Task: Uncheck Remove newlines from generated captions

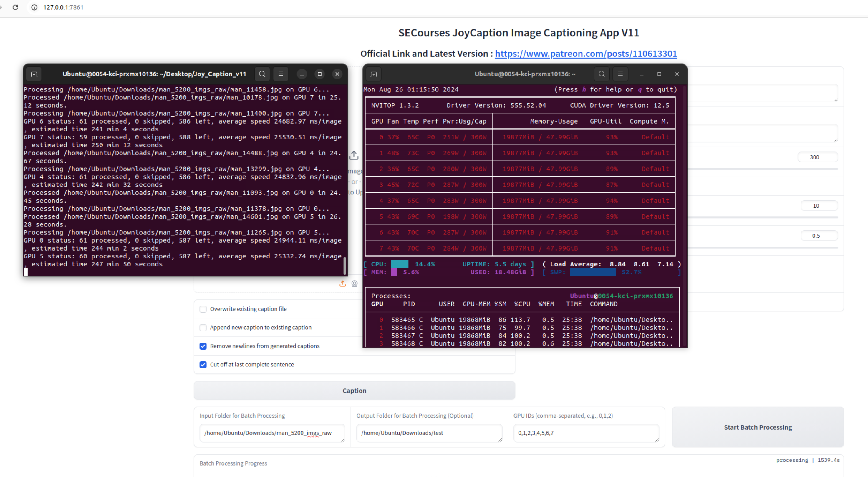Action: pyautogui.click(x=203, y=346)
